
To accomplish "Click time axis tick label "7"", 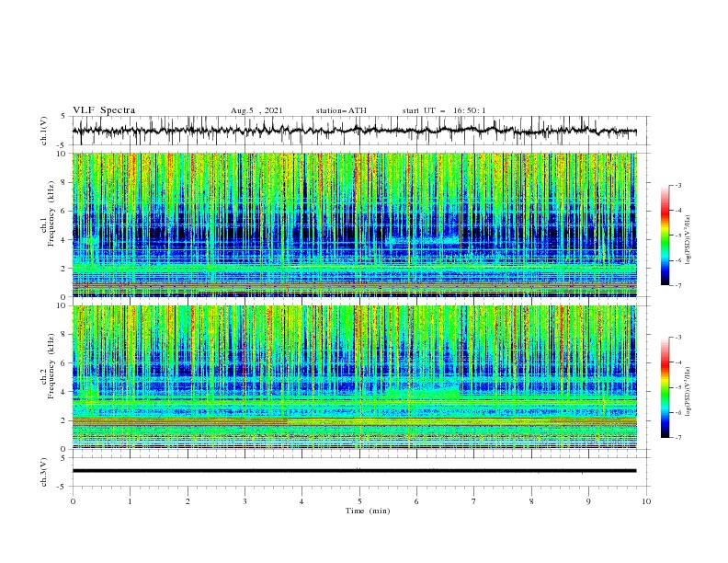I will tap(474, 501).
